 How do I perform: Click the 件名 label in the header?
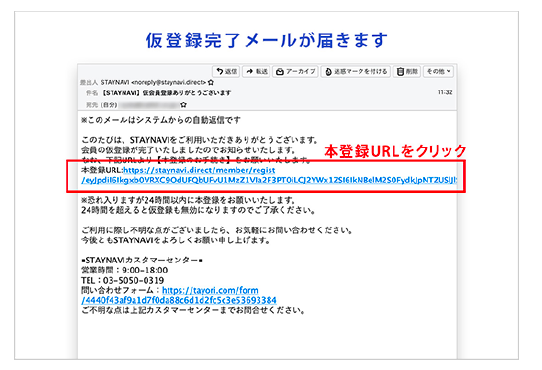(x=92, y=93)
